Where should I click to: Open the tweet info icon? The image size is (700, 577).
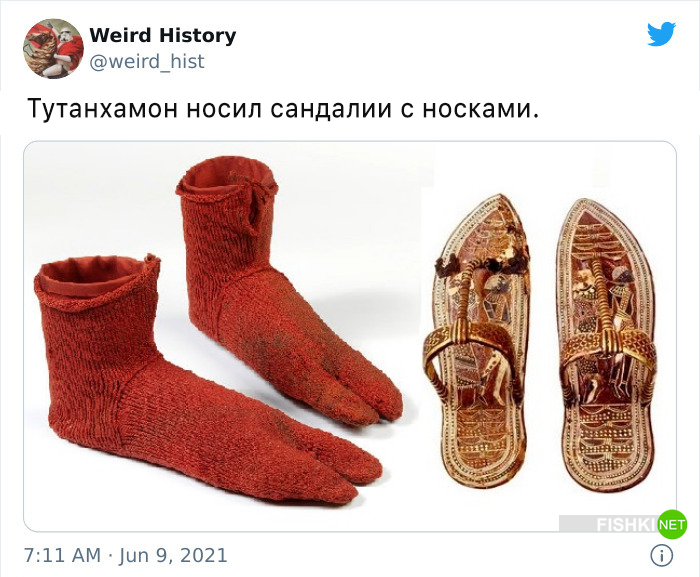661,555
